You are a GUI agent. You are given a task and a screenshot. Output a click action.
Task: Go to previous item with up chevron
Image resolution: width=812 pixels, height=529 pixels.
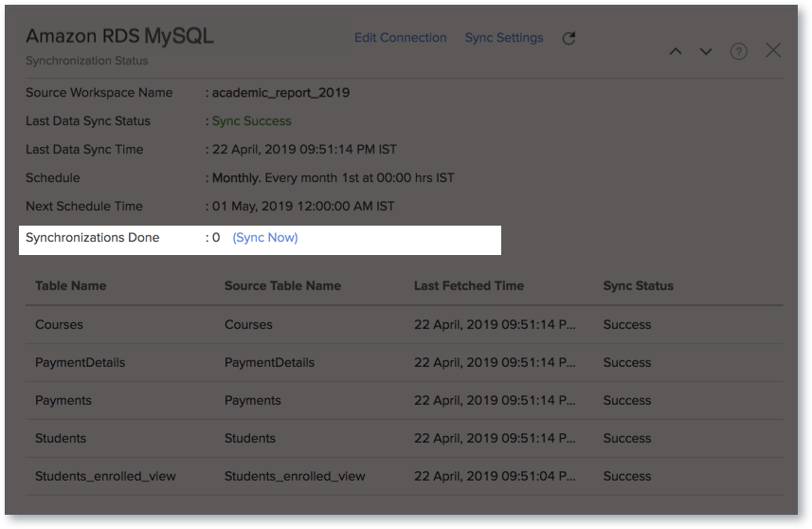pos(676,51)
